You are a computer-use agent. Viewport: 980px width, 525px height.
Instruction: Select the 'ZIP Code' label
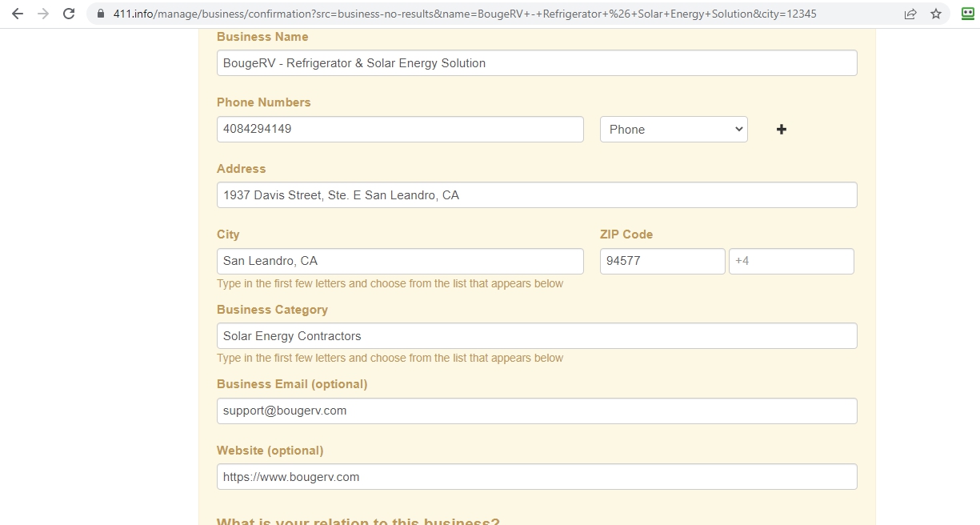tap(626, 234)
